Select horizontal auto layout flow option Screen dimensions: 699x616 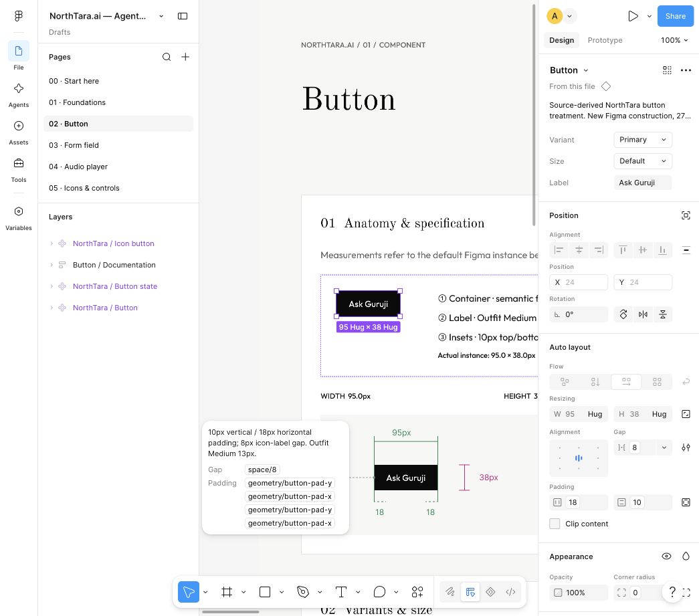coord(626,382)
